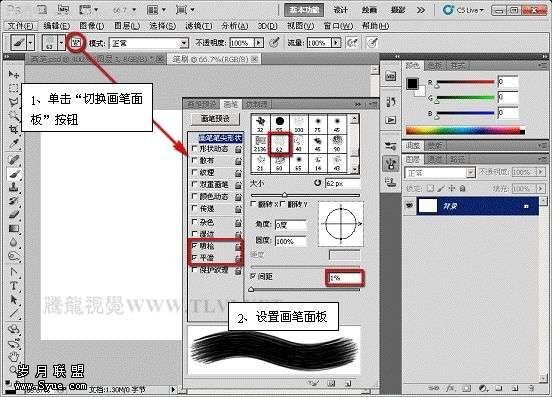Toggle the 间距 spacing checkbox
Screen dimensions: 552x397
[x=253, y=276]
